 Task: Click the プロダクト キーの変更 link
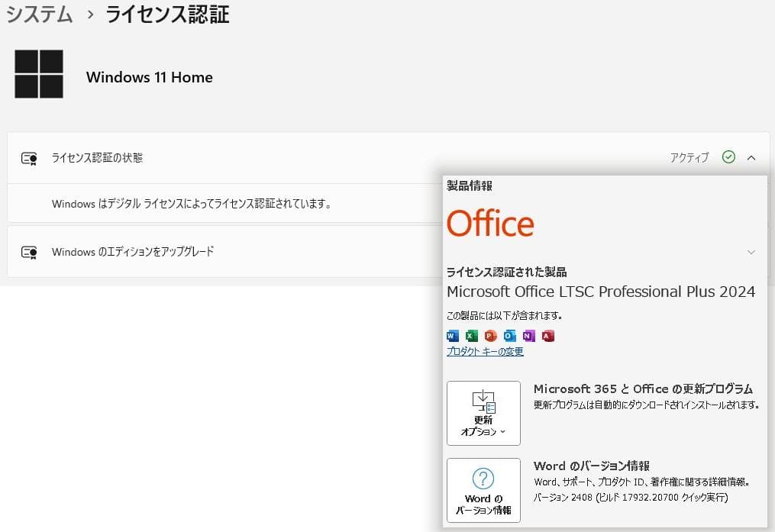point(485,351)
